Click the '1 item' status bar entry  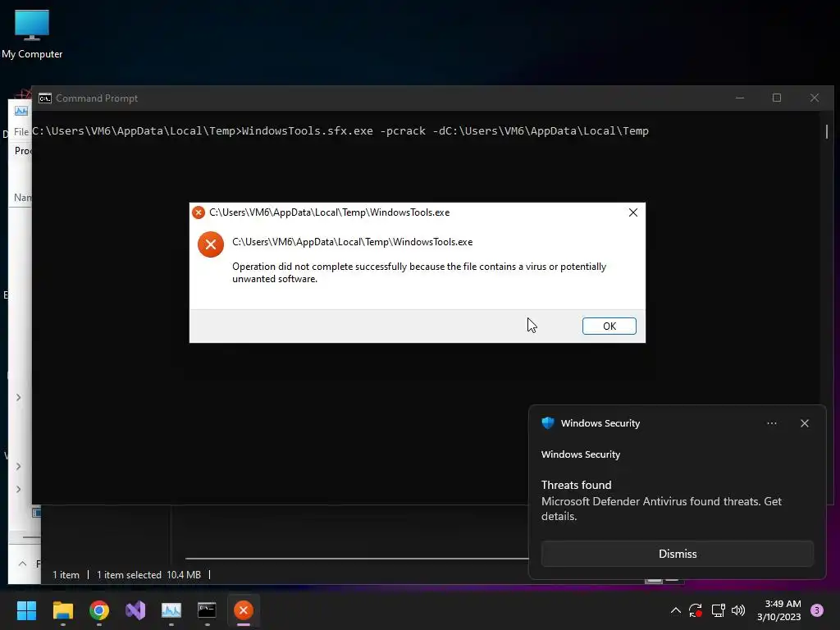66,575
